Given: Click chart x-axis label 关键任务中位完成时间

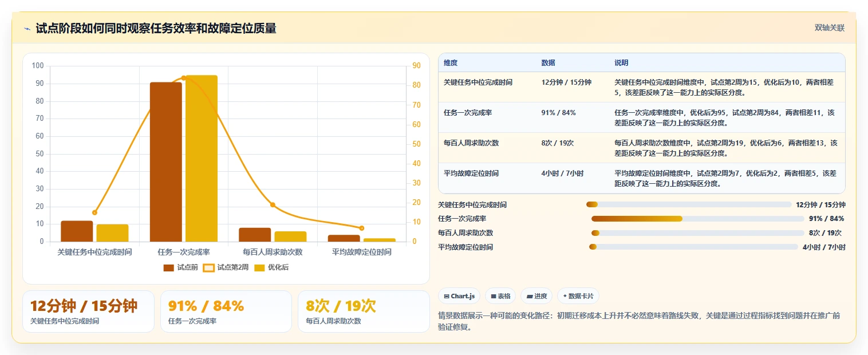Looking at the screenshot, I should tap(94, 252).
